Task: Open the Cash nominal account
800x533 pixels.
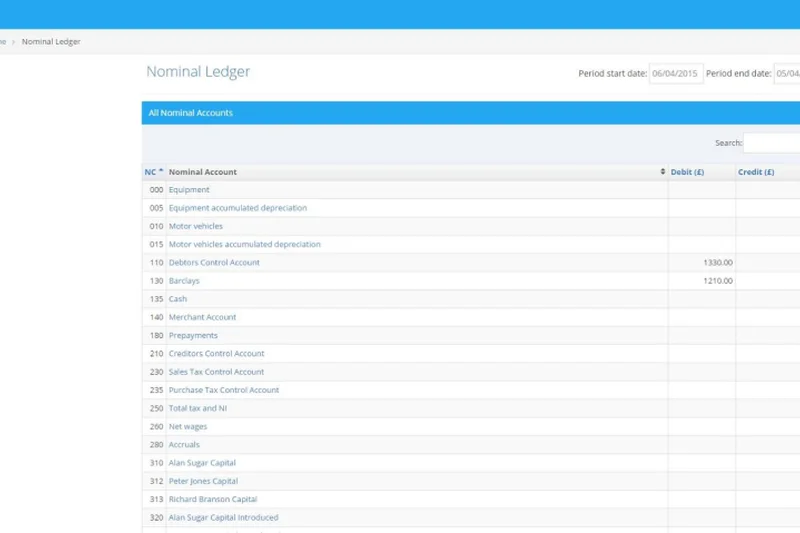Action: coord(178,299)
